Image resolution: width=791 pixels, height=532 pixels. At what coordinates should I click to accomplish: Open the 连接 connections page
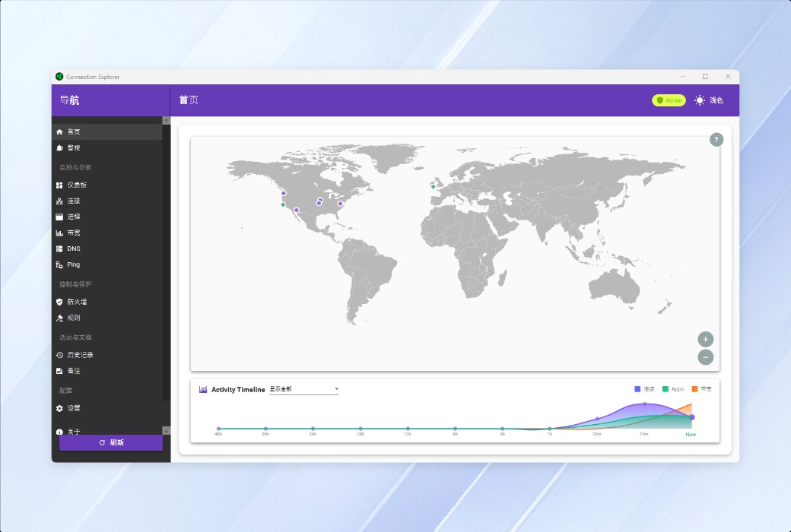(107, 201)
